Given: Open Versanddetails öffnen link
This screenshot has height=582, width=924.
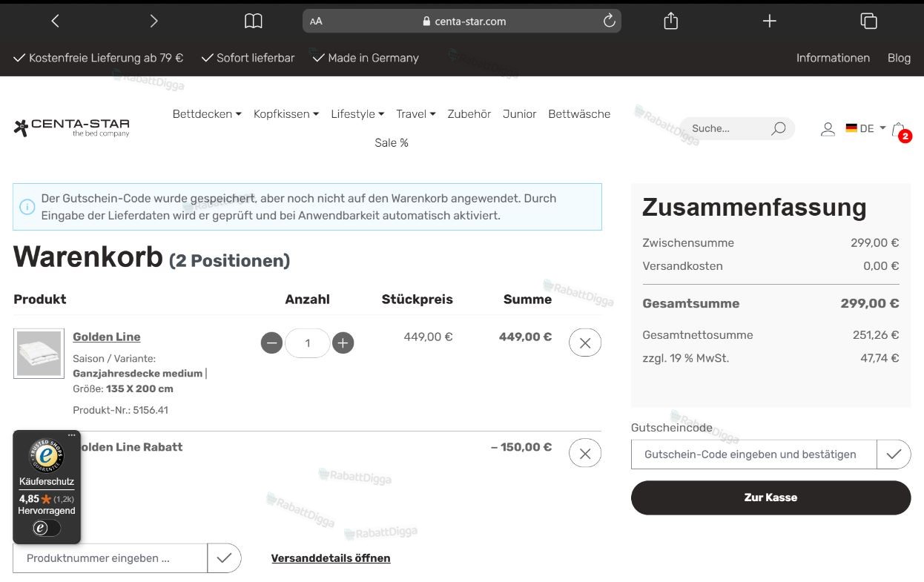Looking at the screenshot, I should (331, 558).
